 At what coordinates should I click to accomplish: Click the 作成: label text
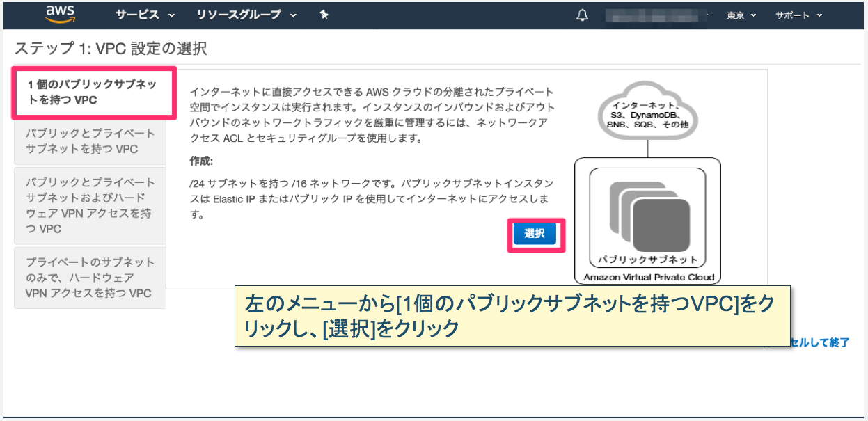[201, 161]
